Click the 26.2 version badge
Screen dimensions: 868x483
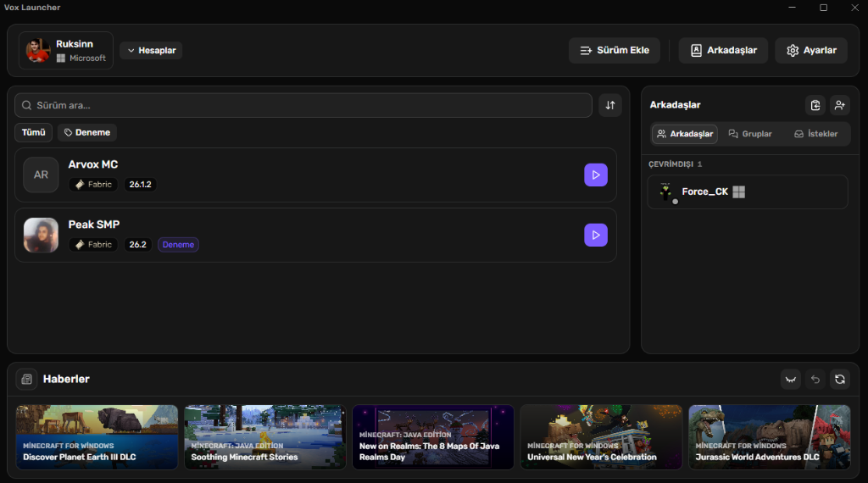(x=138, y=245)
